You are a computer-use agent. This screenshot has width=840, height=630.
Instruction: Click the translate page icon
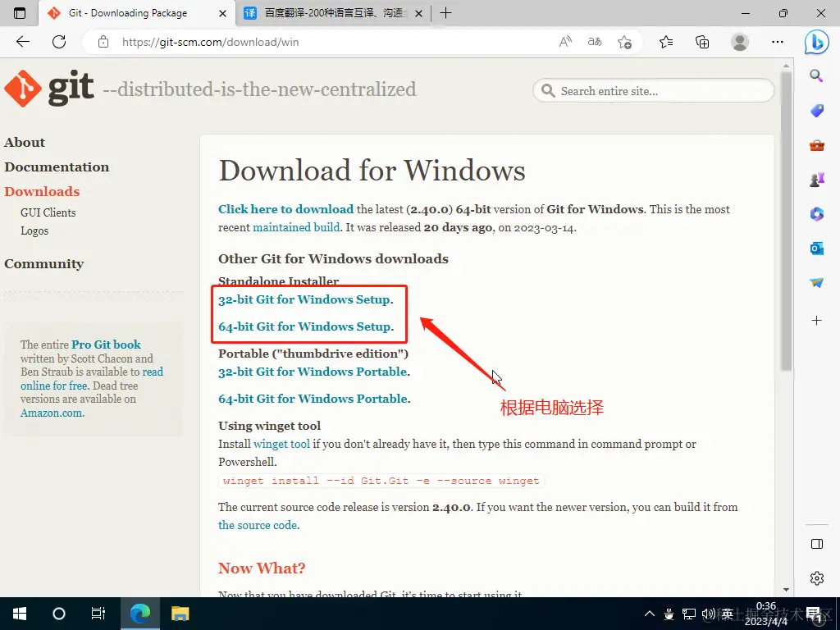(x=595, y=42)
